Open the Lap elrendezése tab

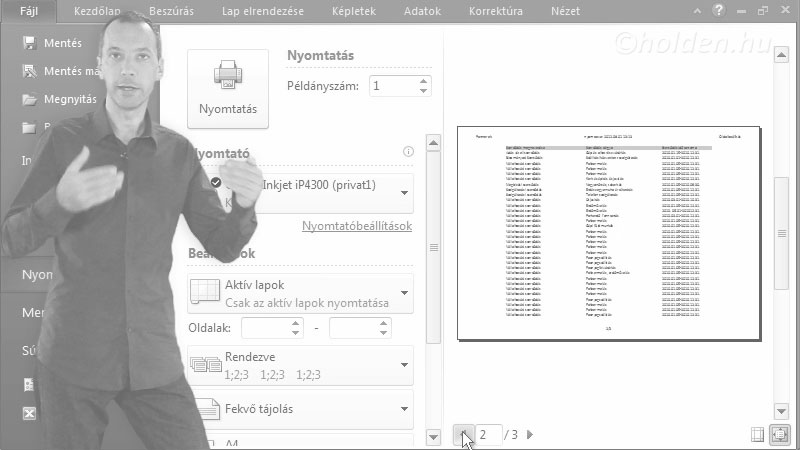pyautogui.click(x=263, y=11)
